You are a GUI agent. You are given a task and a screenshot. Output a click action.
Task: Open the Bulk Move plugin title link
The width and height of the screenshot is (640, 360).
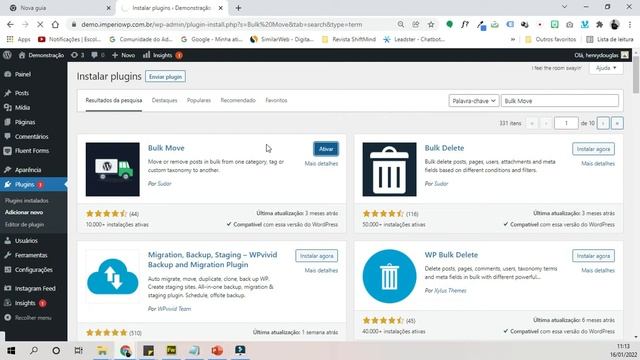tap(166, 148)
